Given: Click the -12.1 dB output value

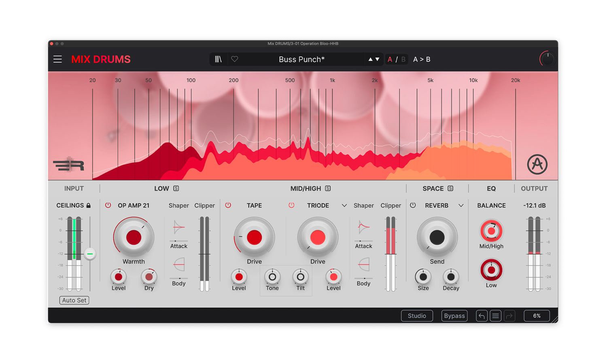Looking at the screenshot, I should click(x=534, y=205).
